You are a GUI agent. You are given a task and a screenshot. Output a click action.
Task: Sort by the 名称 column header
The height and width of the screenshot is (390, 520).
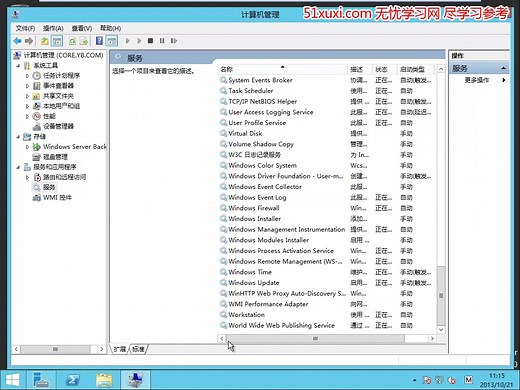283,69
